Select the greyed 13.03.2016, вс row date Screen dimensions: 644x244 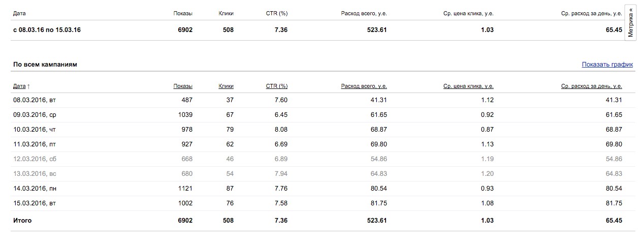coord(35,174)
